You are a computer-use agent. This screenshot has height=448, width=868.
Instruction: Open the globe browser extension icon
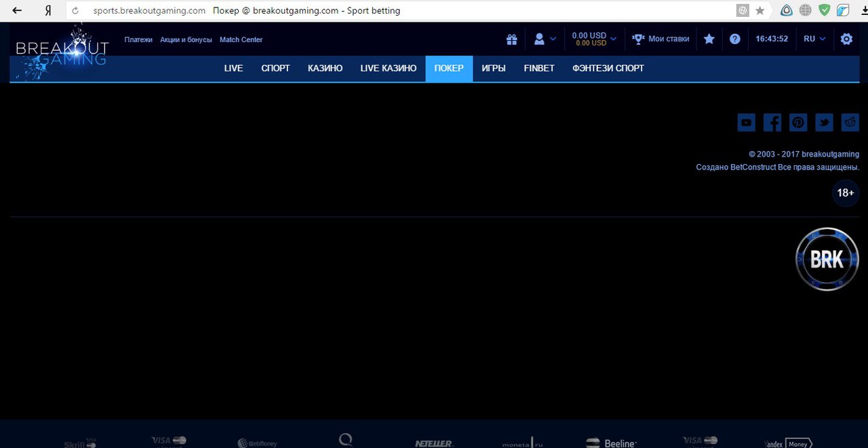click(806, 11)
